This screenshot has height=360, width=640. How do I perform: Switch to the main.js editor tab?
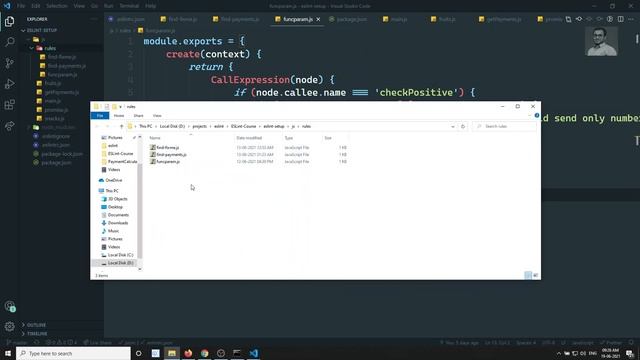tap(395, 19)
